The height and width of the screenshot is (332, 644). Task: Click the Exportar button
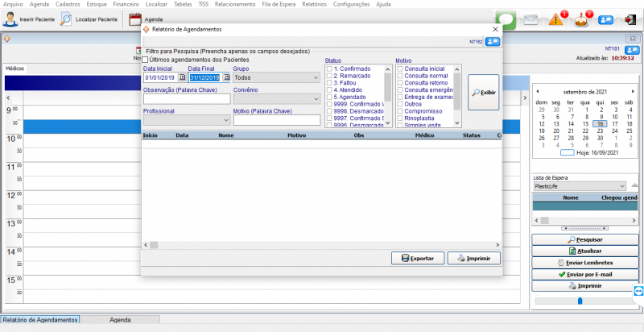point(417,259)
